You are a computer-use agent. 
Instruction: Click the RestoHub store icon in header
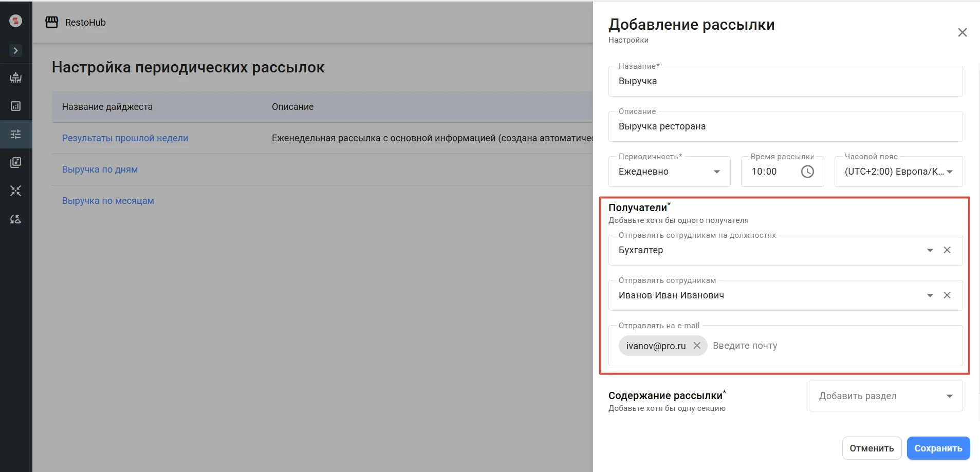tap(52, 22)
